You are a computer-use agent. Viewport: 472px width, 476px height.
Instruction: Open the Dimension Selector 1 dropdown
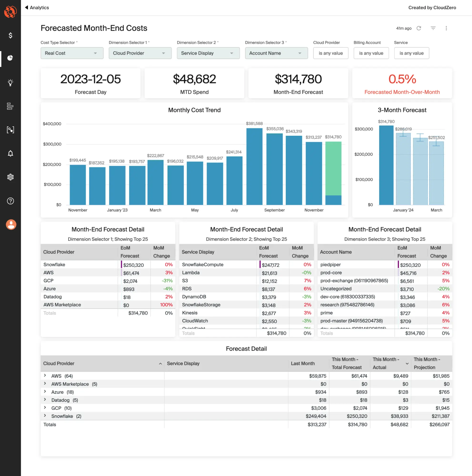pyautogui.click(x=140, y=53)
